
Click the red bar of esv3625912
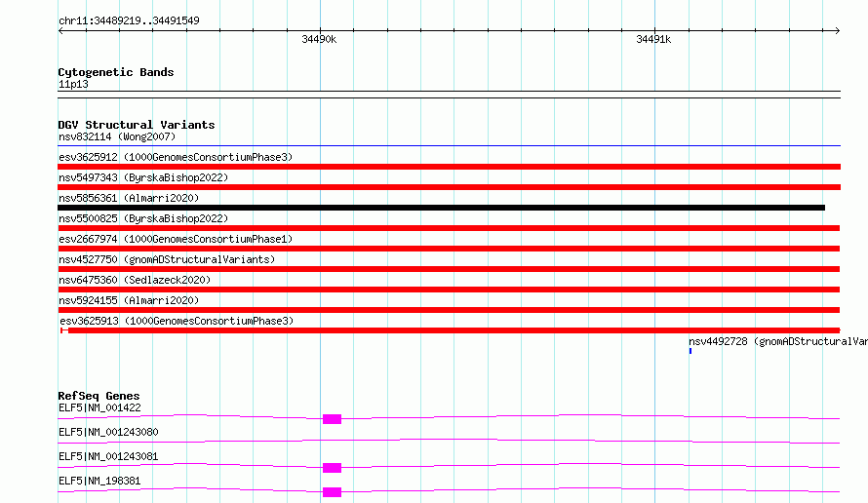[449, 167]
